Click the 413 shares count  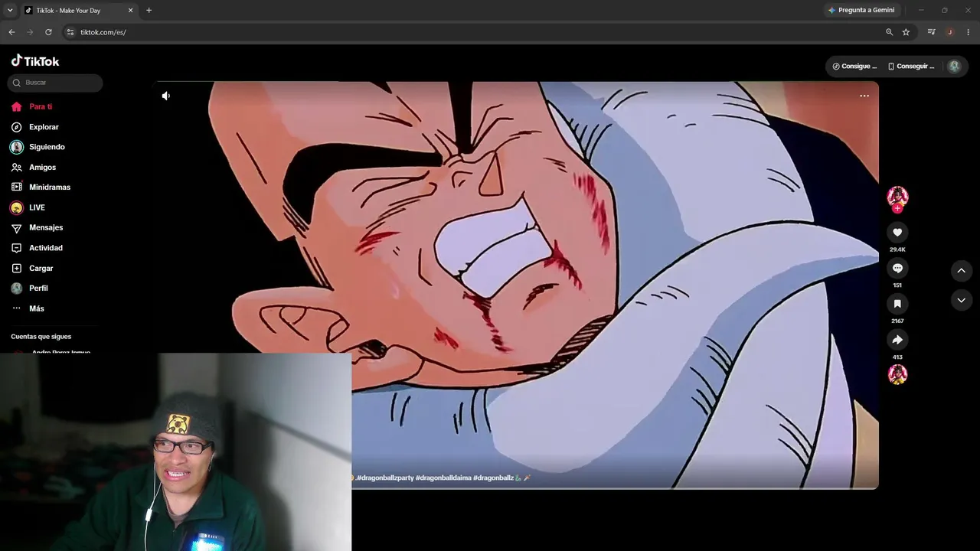(897, 357)
